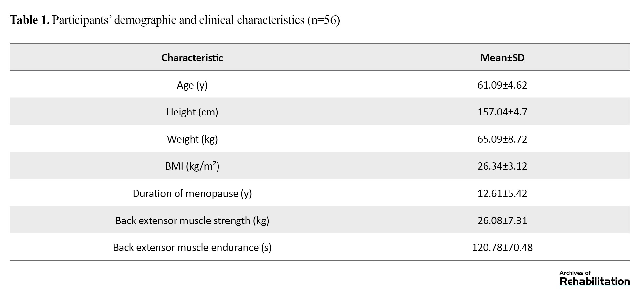Select the Weight (kg) row label

pyautogui.click(x=192, y=139)
